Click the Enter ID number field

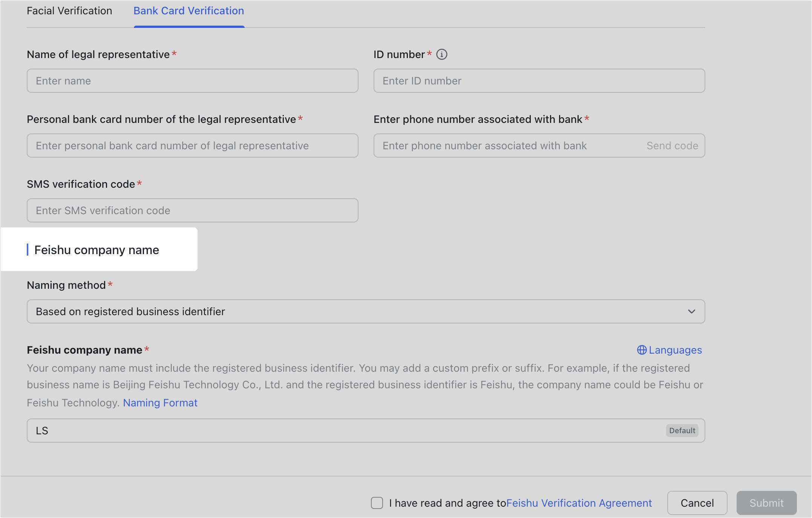(x=539, y=81)
